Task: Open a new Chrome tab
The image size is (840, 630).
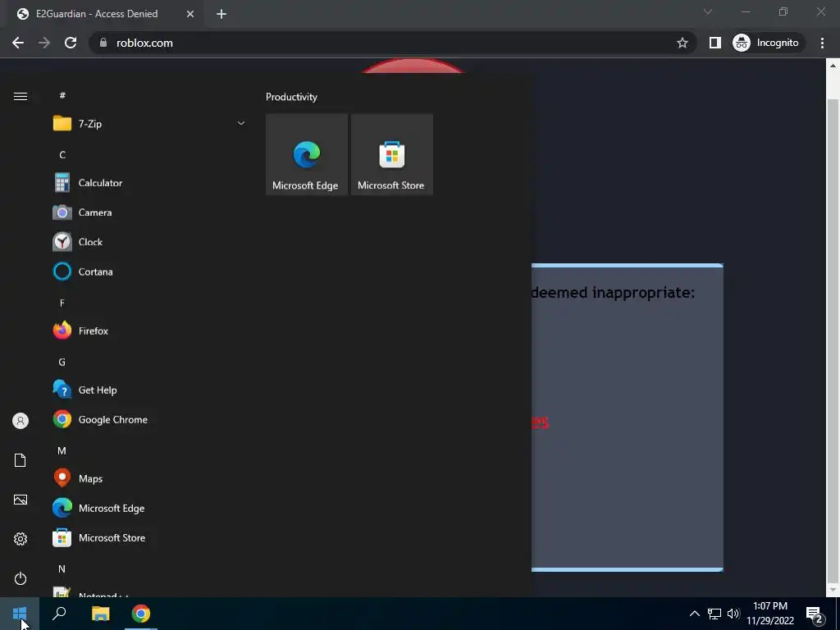Action: (x=221, y=14)
